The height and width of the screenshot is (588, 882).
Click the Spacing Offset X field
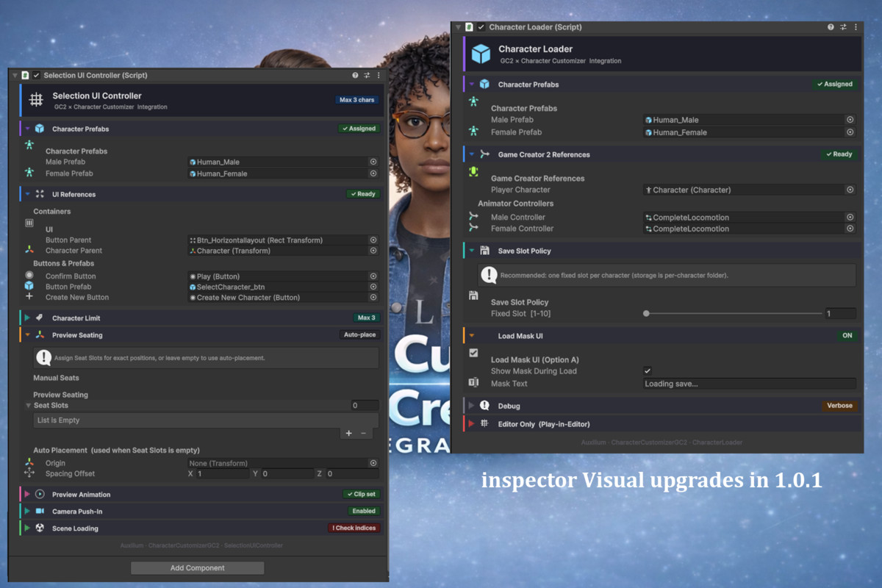[223, 474]
